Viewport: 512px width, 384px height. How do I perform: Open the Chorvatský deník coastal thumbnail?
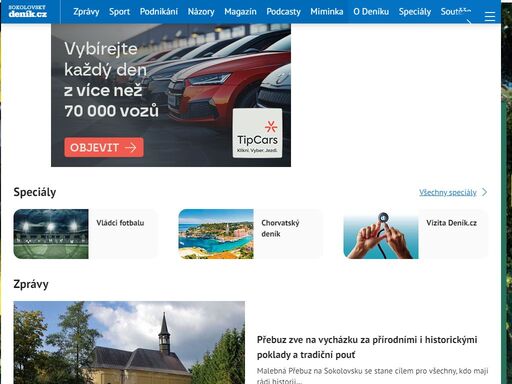tap(216, 234)
